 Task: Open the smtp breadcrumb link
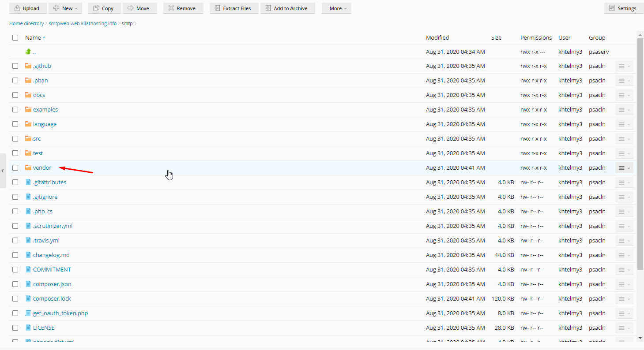click(127, 23)
